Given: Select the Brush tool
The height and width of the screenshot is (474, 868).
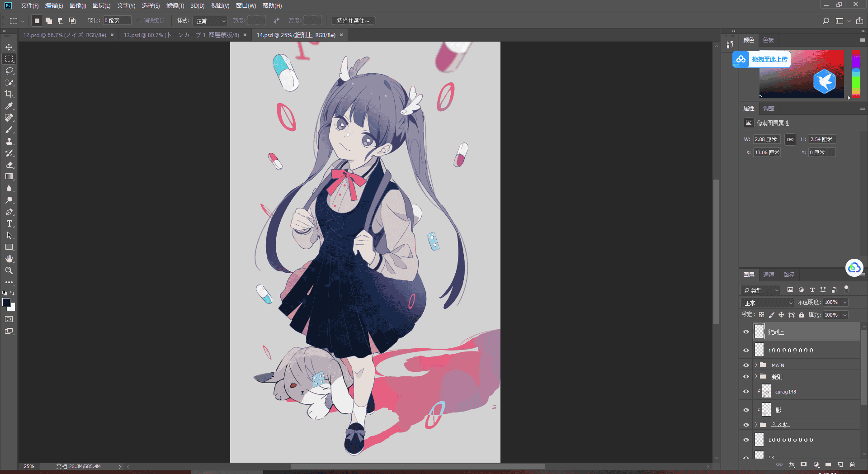Looking at the screenshot, I should click(x=9, y=129).
